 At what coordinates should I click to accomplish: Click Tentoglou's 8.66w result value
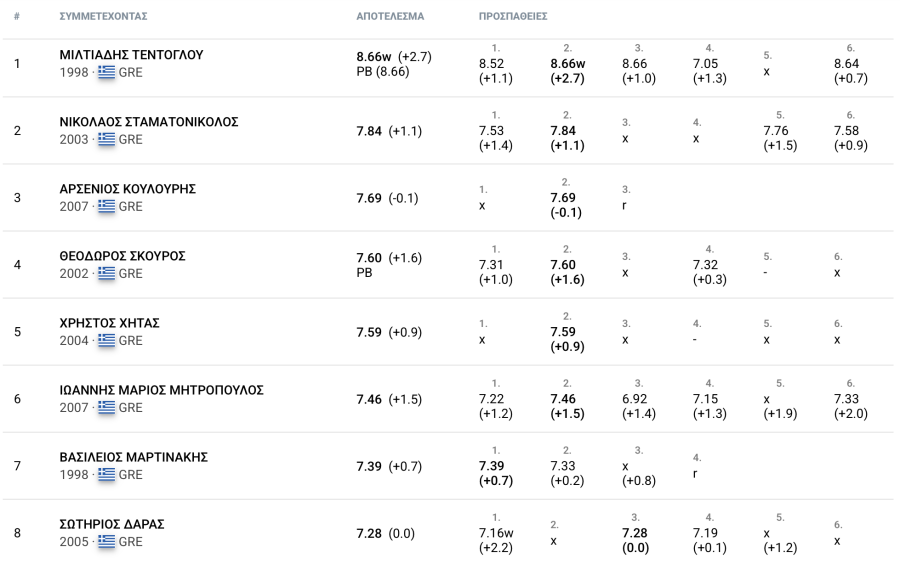[x=374, y=57]
